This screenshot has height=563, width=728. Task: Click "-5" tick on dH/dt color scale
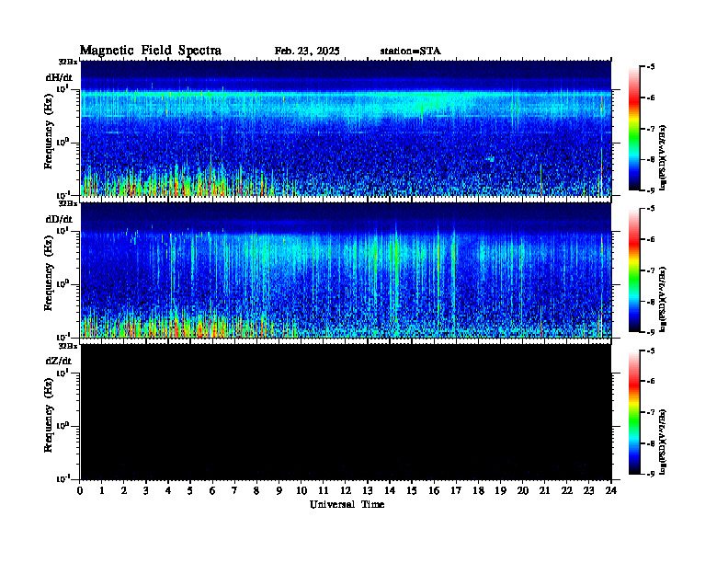pos(651,67)
